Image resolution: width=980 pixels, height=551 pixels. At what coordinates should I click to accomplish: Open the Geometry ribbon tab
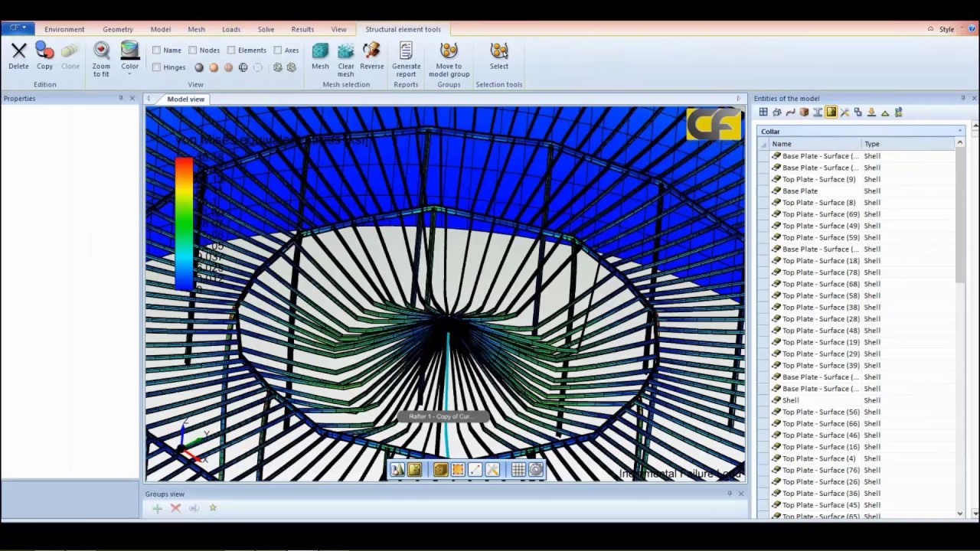(117, 29)
